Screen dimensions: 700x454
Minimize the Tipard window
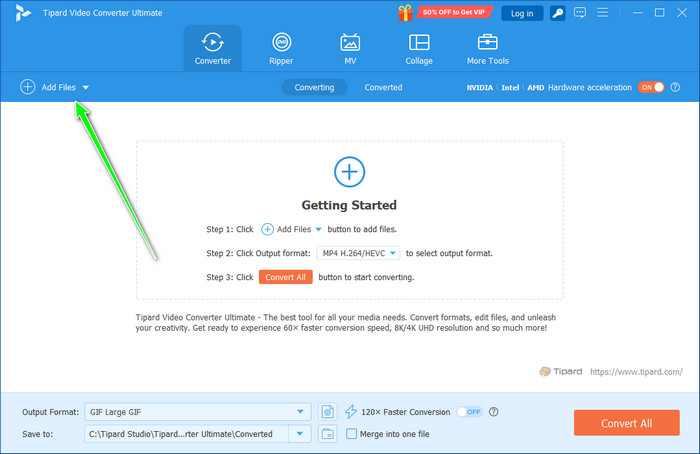[x=638, y=13]
